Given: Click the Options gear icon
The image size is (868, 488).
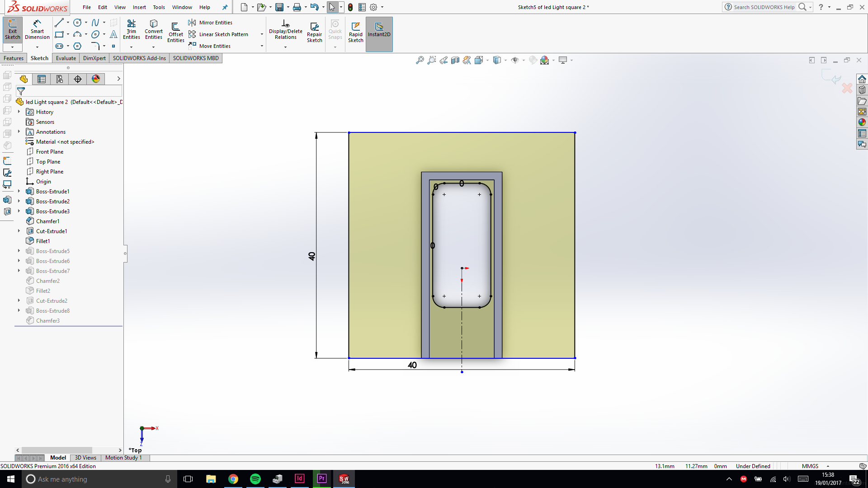Looking at the screenshot, I should tap(373, 7).
